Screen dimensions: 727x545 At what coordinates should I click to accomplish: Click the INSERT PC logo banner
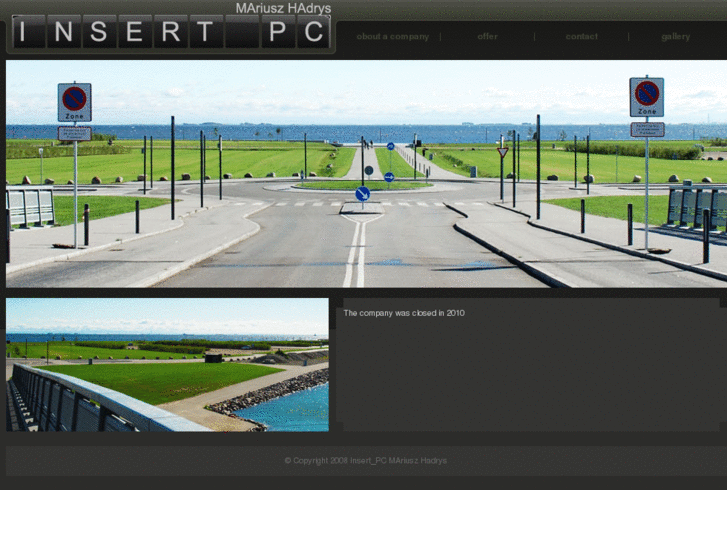[x=171, y=32]
